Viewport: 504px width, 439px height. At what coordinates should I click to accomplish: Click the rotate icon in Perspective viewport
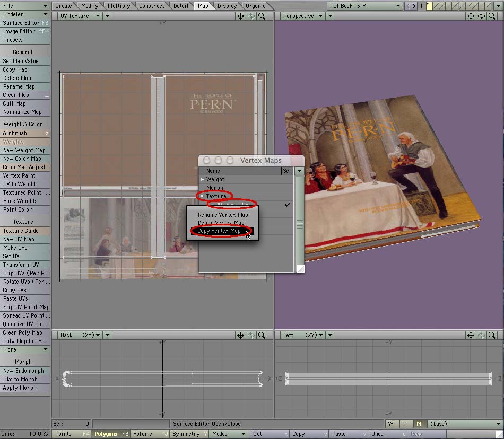coord(481,16)
